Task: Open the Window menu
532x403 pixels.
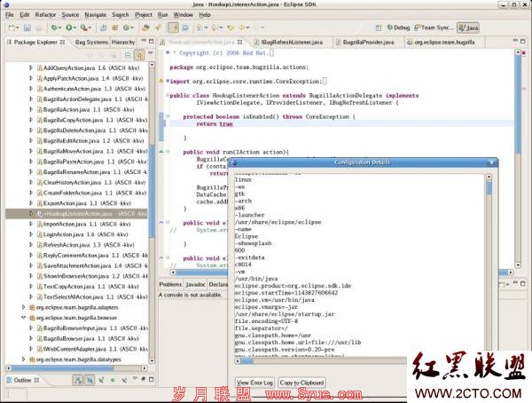Action: (x=184, y=15)
